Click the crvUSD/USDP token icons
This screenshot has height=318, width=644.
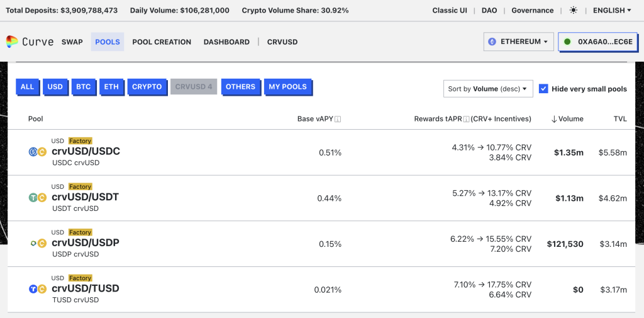point(38,244)
